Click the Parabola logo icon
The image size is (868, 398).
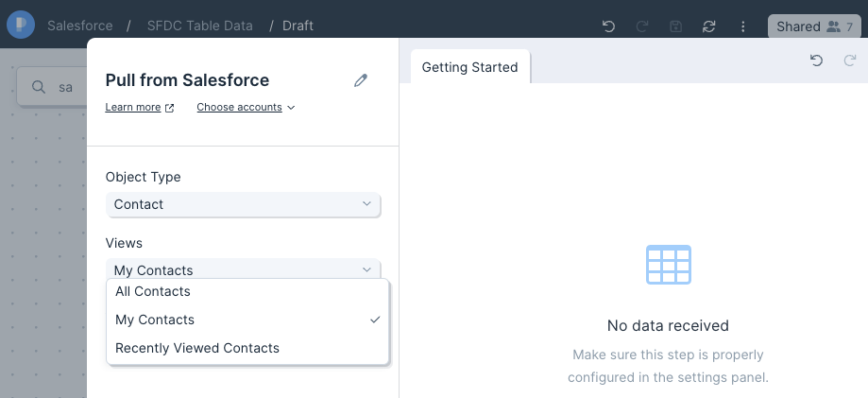21,25
